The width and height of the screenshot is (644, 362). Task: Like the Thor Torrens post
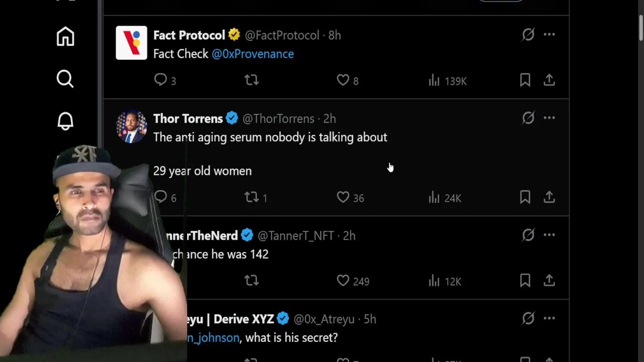coord(343,198)
